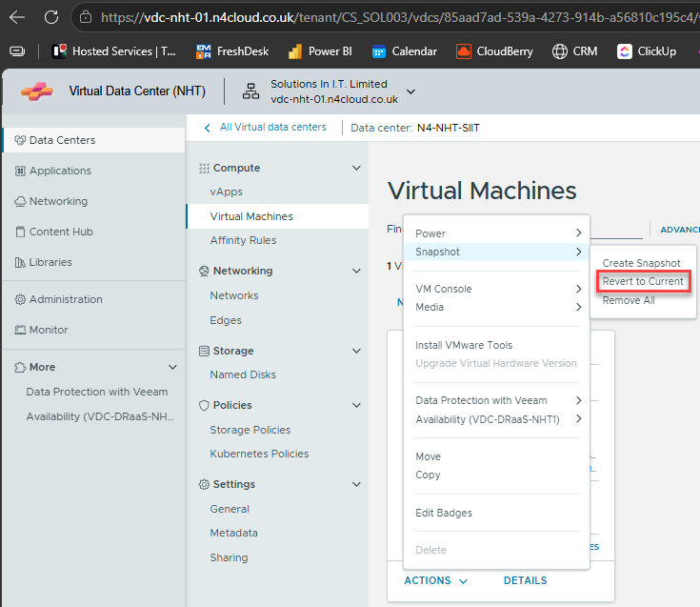This screenshot has width=700, height=607.
Task: Click the Settings gear icon in data center menu
Action: (x=204, y=485)
